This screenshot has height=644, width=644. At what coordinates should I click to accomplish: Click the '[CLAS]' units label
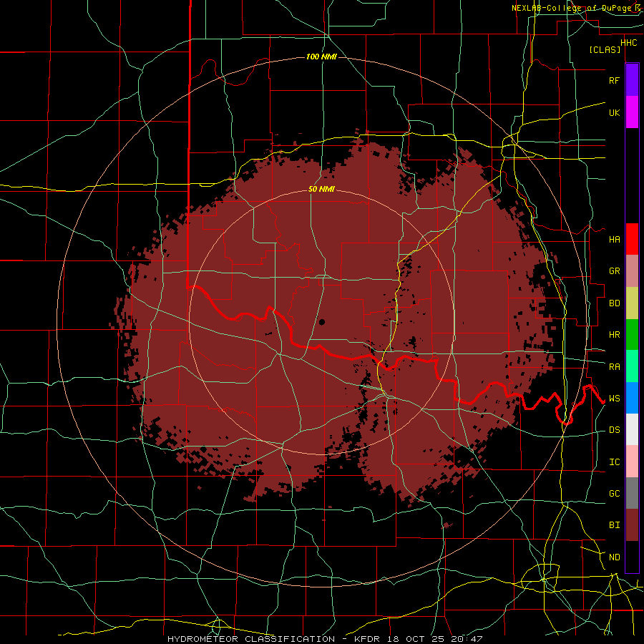[605, 50]
